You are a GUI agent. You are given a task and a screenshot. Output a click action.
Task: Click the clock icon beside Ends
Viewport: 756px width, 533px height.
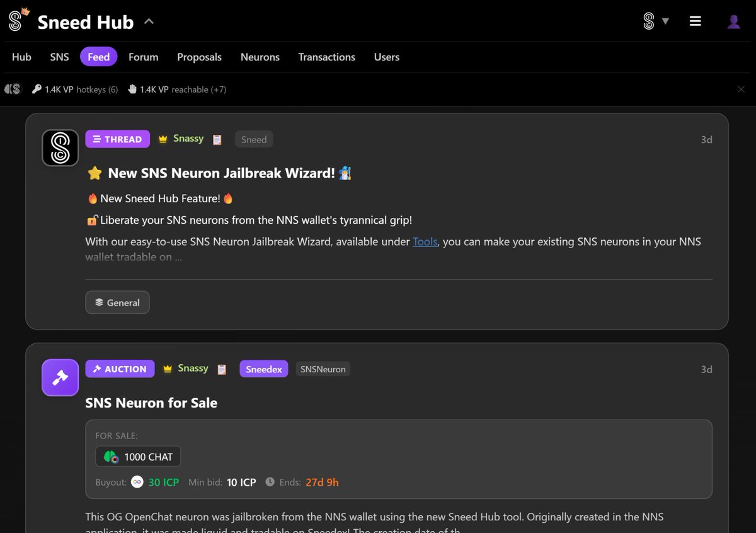point(270,482)
